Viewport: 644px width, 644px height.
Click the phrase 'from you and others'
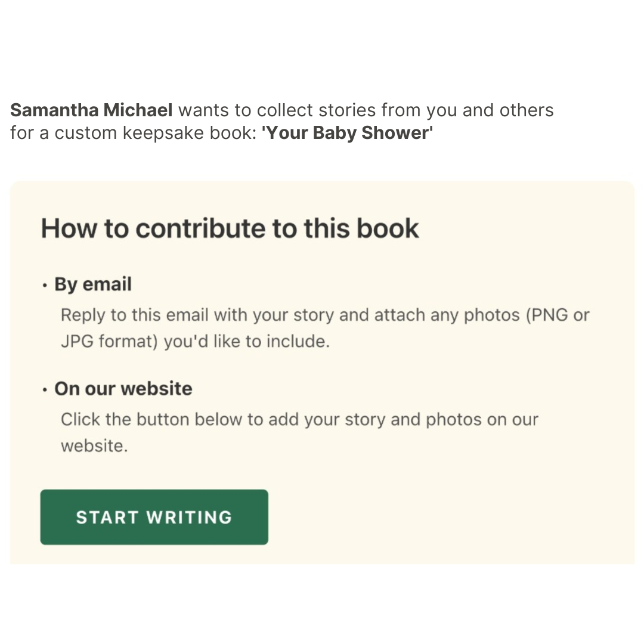pos(467,110)
